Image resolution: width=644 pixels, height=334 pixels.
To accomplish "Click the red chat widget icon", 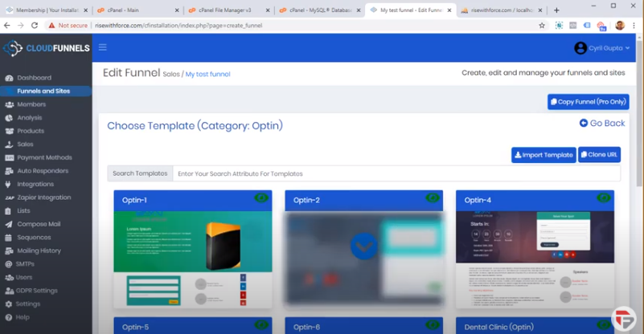I will tap(623, 317).
